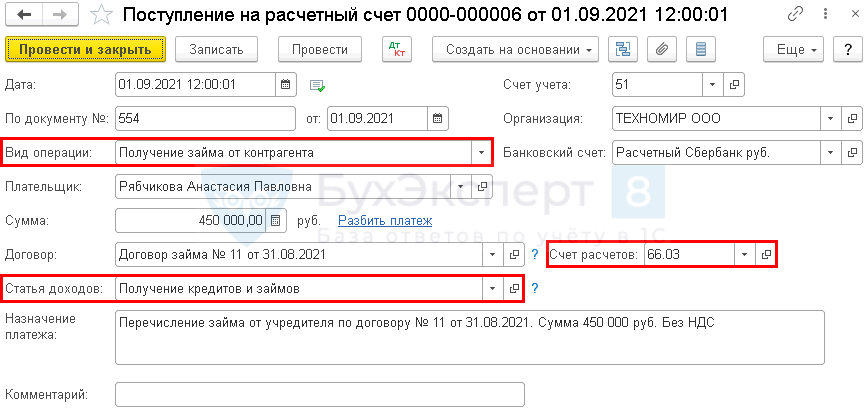
Task: Expand the Плательщик dropdown
Action: [460, 187]
